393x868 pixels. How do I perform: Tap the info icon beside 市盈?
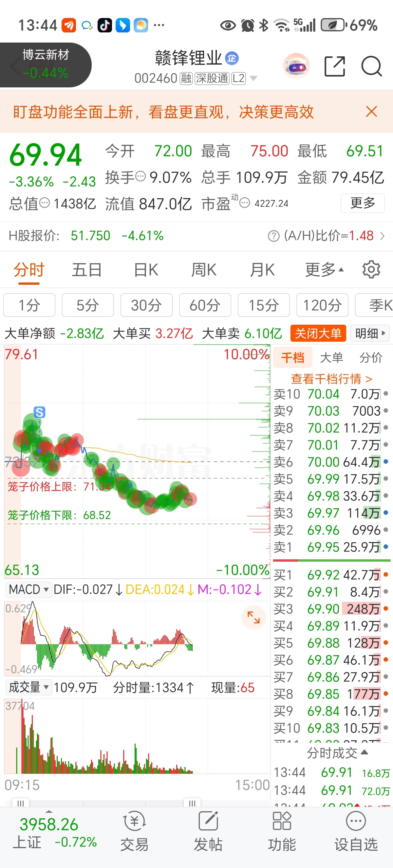[245, 203]
